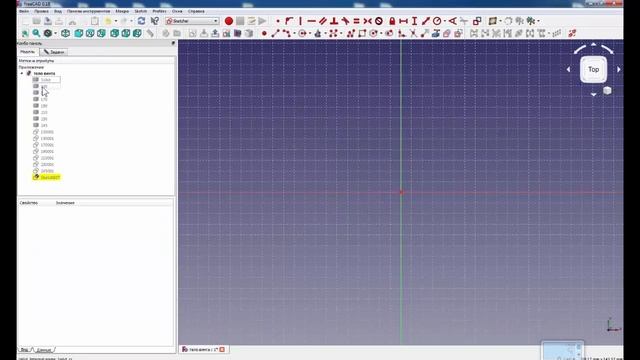Collapse the document root tree node
The image size is (640, 360).
22,73
